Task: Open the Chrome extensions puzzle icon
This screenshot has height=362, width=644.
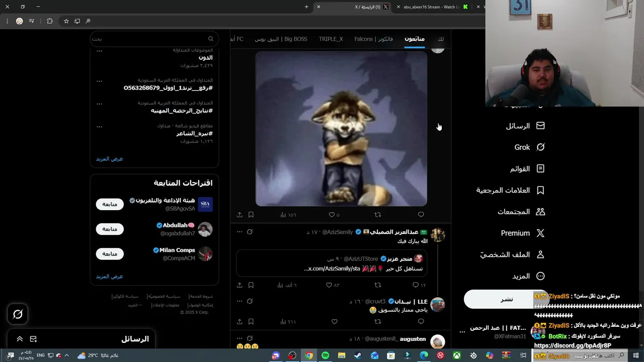Action: click(49, 21)
